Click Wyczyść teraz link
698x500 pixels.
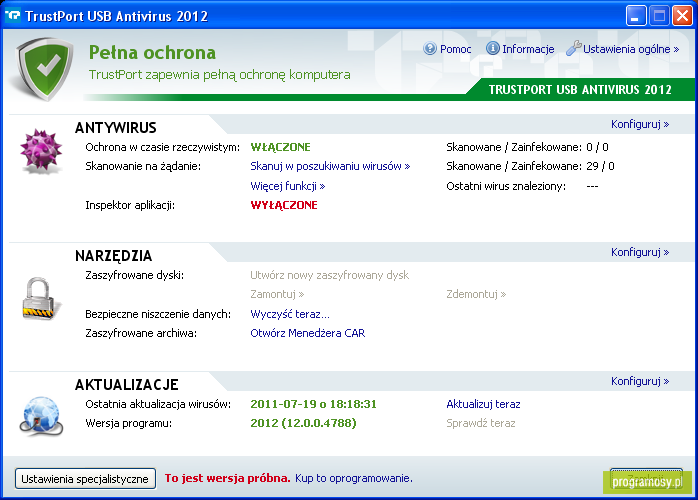click(x=290, y=314)
